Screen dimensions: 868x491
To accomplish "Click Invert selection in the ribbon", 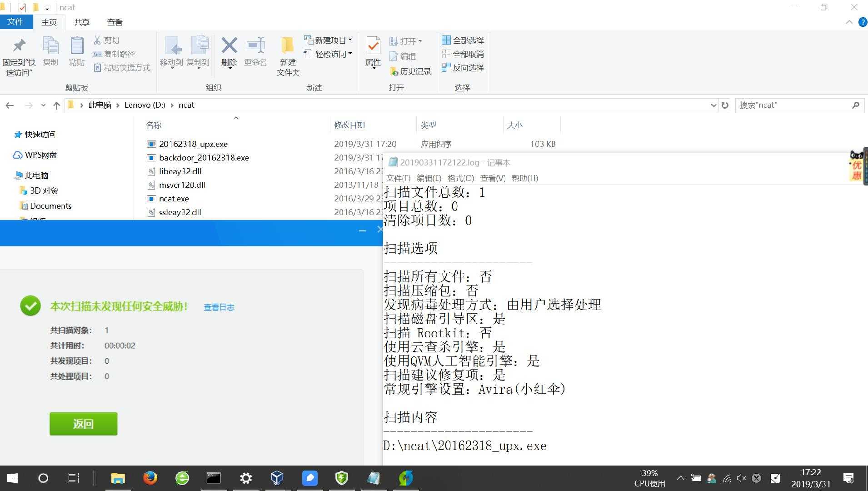I will [x=463, y=68].
